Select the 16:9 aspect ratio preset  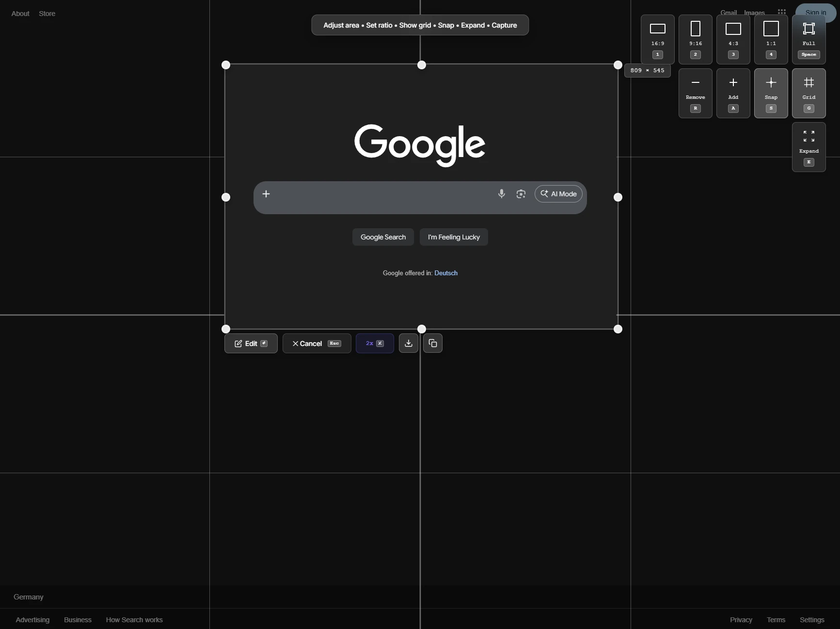(657, 39)
